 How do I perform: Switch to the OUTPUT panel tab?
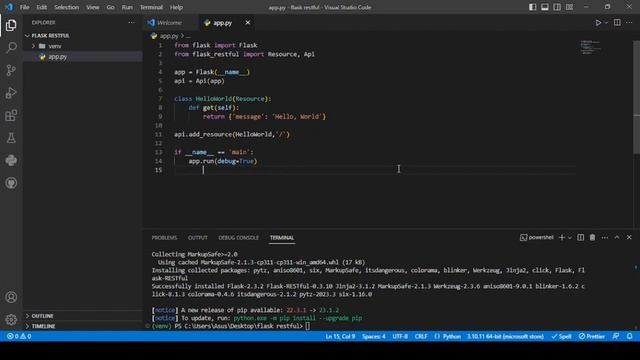point(198,238)
